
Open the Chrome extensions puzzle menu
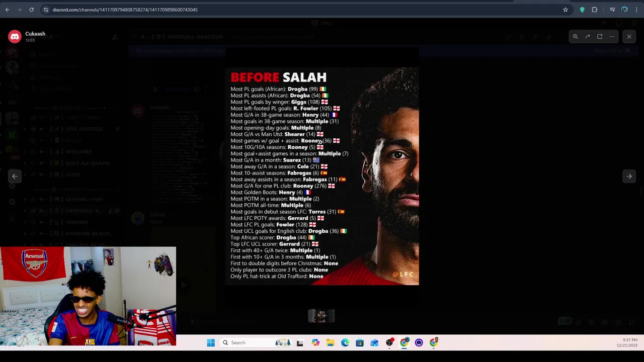tap(595, 10)
